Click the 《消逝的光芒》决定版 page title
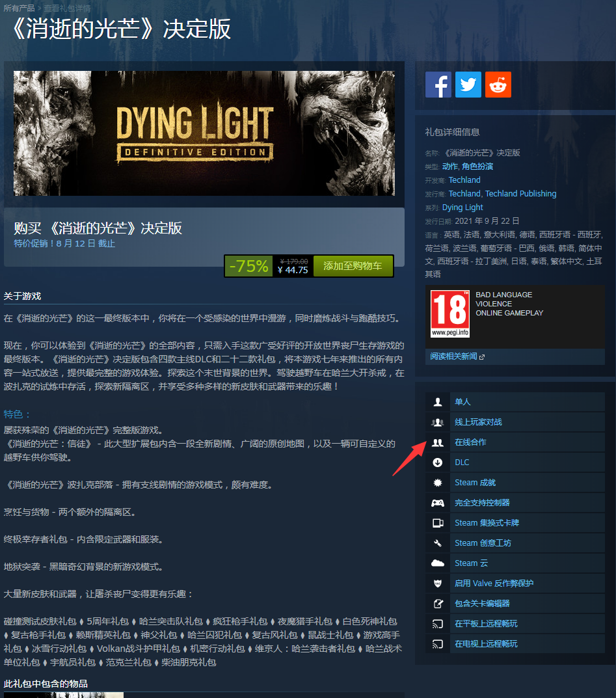616x698 pixels. [x=120, y=29]
